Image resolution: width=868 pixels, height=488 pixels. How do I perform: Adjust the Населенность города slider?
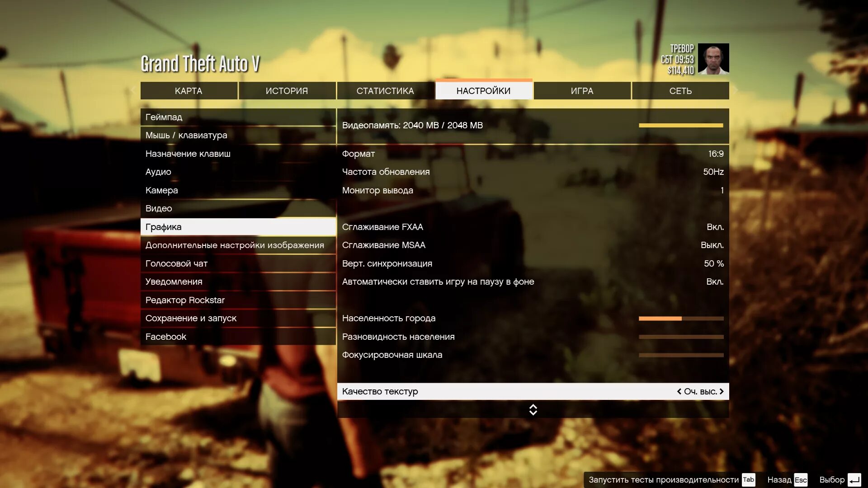coord(681,319)
